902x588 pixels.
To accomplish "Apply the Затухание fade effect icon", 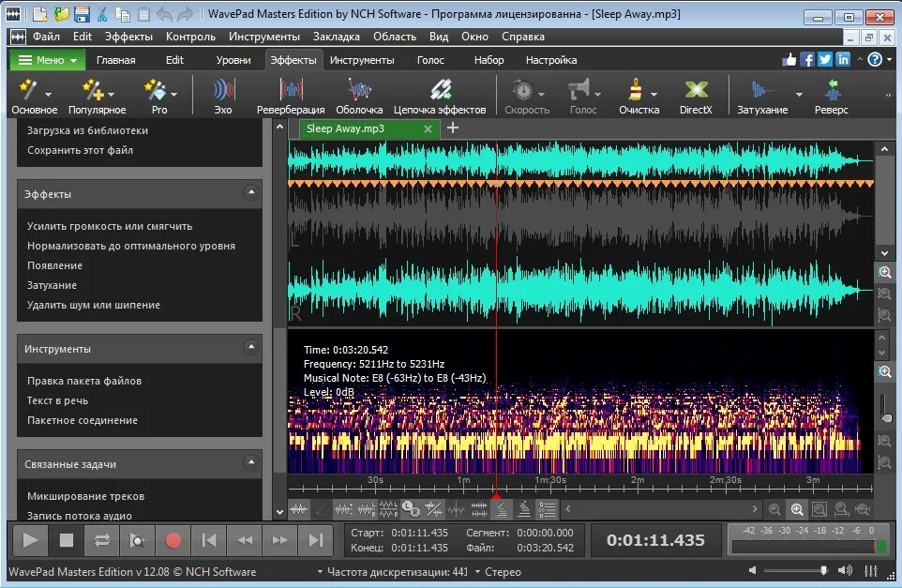I will pos(763,90).
